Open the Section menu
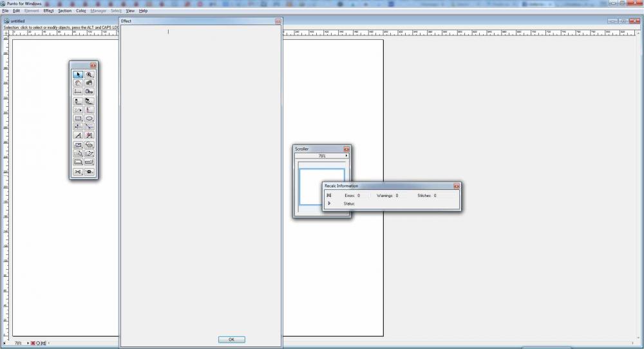The image size is (644, 349). pyautogui.click(x=64, y=11)
